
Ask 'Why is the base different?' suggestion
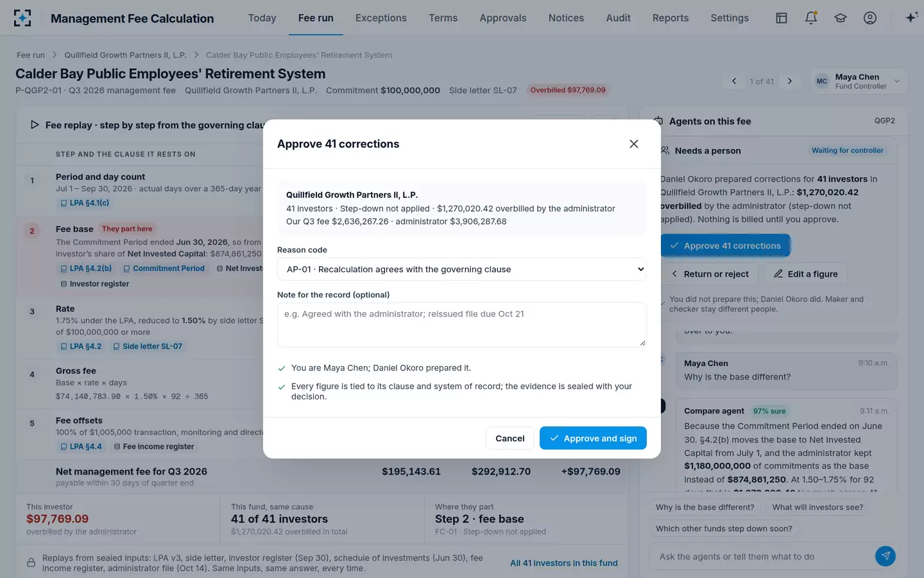tap(705, 507)
